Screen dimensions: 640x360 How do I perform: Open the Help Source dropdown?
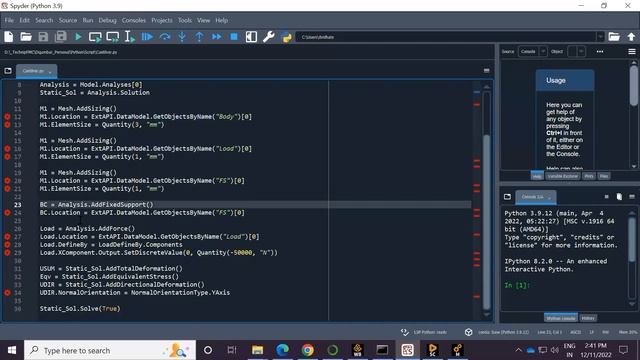click(x=533, y=51)
